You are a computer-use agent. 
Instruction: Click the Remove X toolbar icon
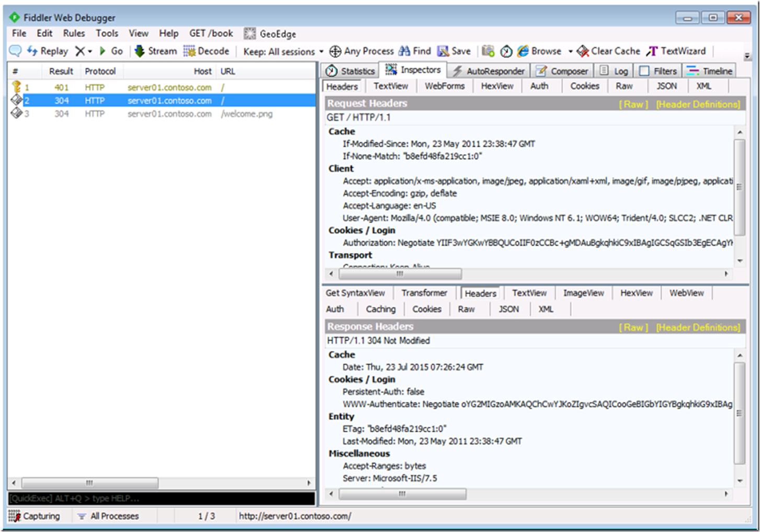pos(80,51)
